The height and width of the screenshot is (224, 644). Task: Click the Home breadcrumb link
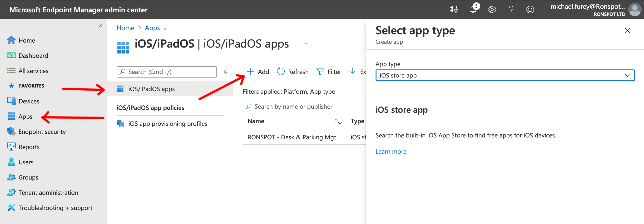pyautogui.click(x=125, y=28)
